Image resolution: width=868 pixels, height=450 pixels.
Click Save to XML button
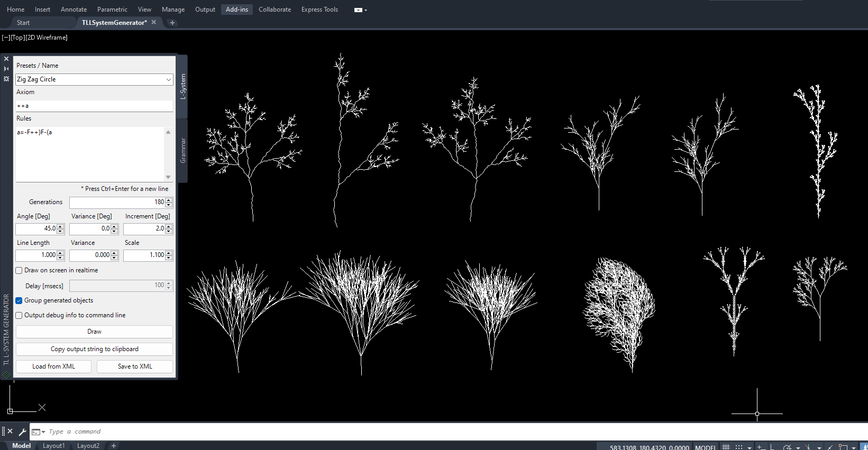[x=135, y=366]
